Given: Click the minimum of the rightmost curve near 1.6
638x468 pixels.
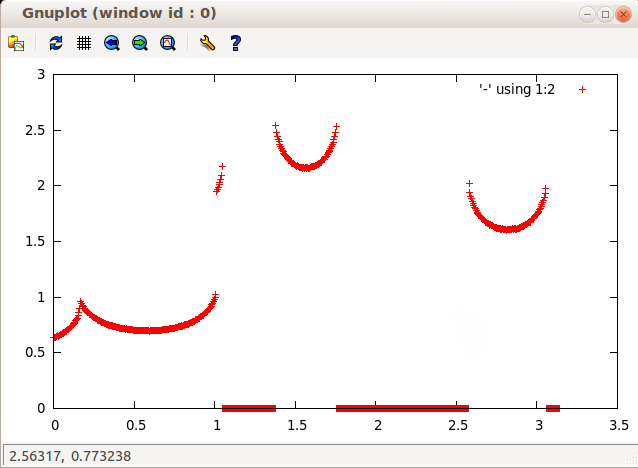Looking at the screenshot, I should [509, 229].
